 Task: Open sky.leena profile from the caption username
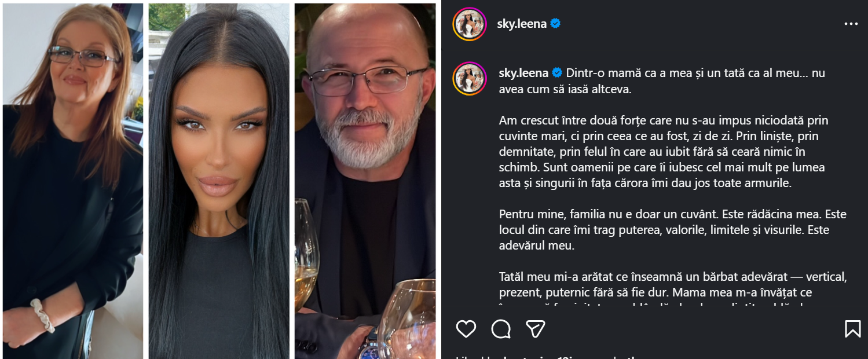[523, 73]
